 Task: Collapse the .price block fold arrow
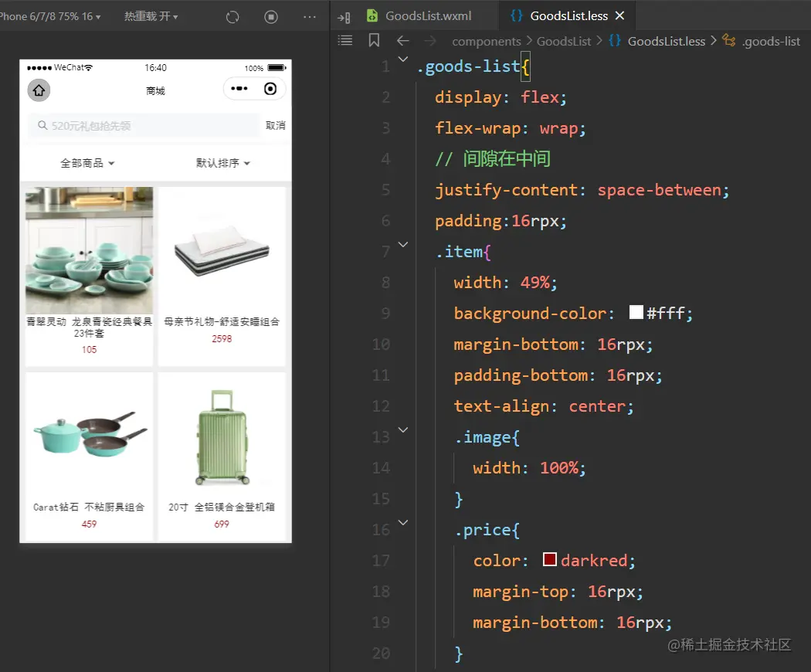point(403,522)
